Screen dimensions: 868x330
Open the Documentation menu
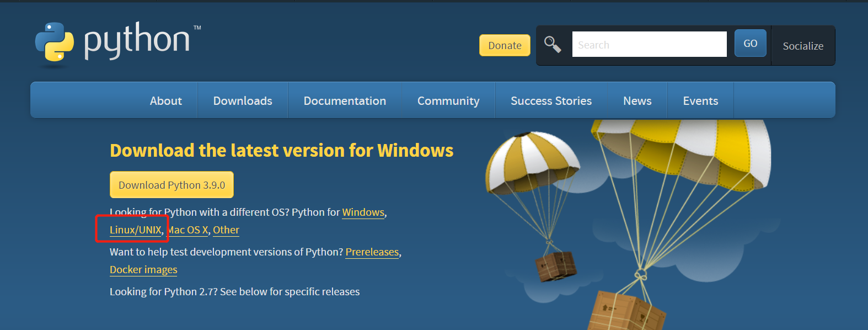345,100
